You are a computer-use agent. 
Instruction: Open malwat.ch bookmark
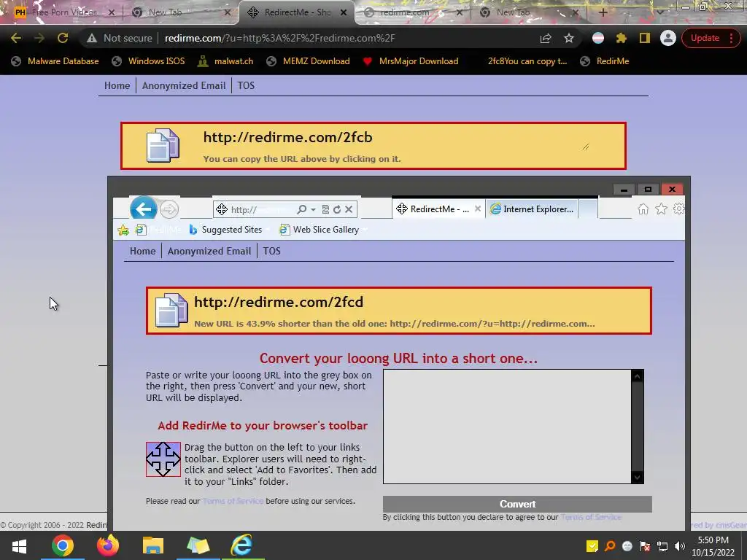point(225,61)
